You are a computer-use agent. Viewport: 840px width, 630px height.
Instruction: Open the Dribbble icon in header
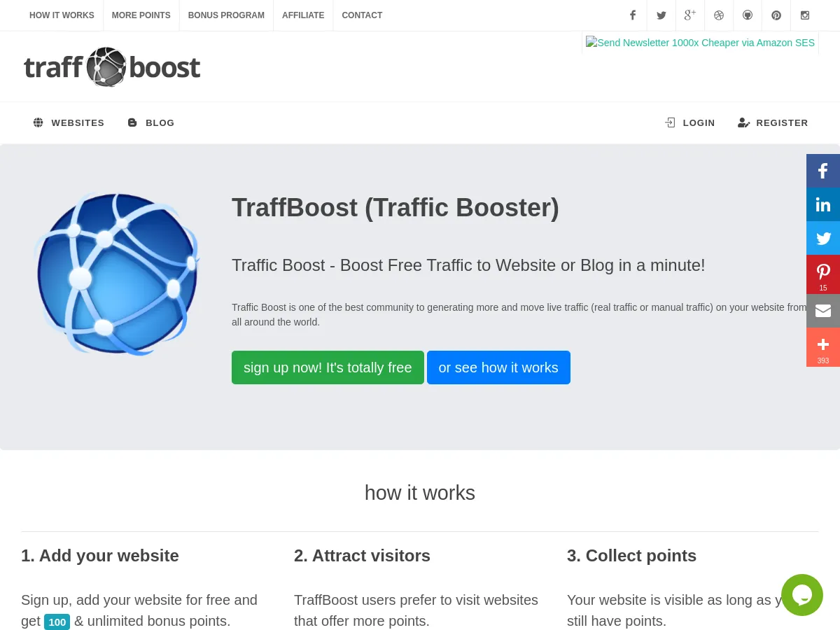(x=719, y=15)
